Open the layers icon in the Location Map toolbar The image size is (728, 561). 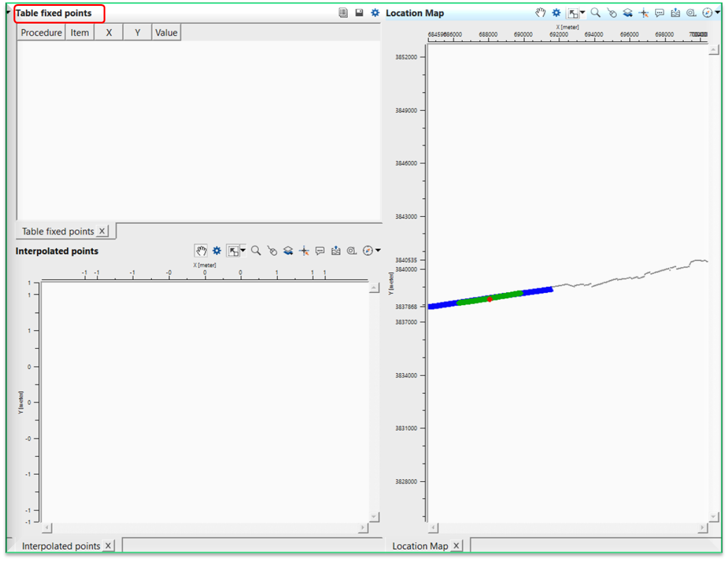pyautogui.click(x=627, y=12)
